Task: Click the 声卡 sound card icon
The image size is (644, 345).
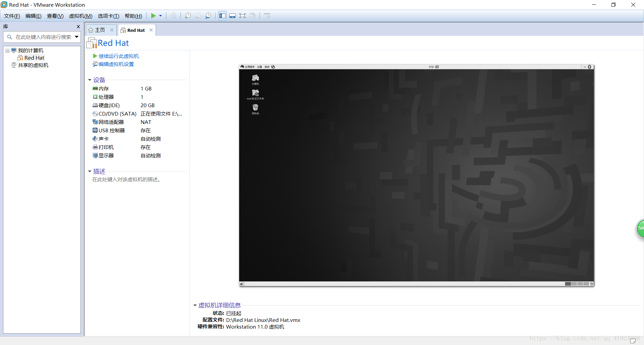Action: pyautogui.click(x=95, y=139)
